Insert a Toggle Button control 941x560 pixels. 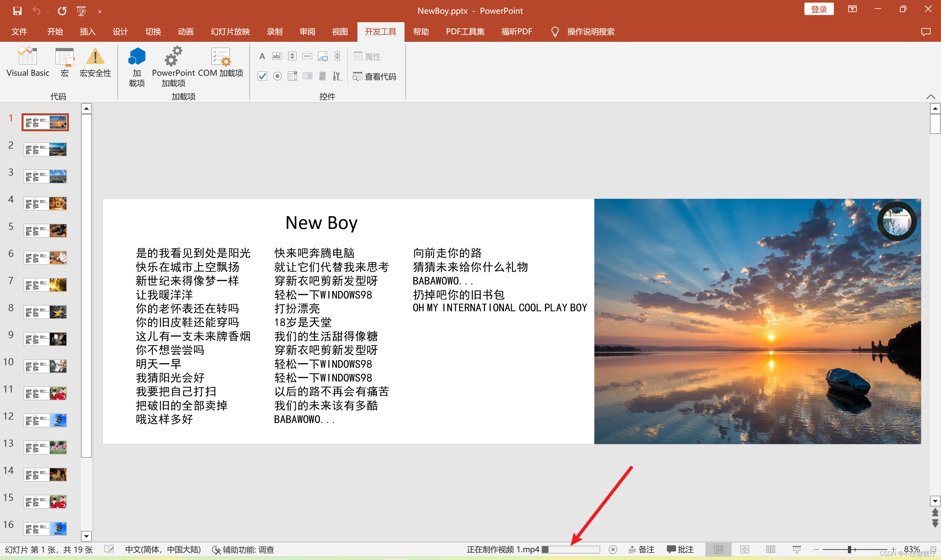322,76
